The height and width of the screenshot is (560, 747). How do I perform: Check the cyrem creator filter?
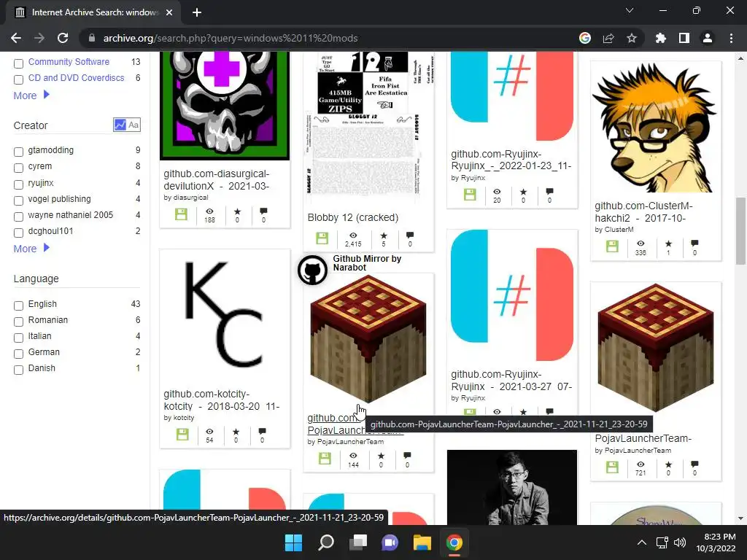click(18, 168)
